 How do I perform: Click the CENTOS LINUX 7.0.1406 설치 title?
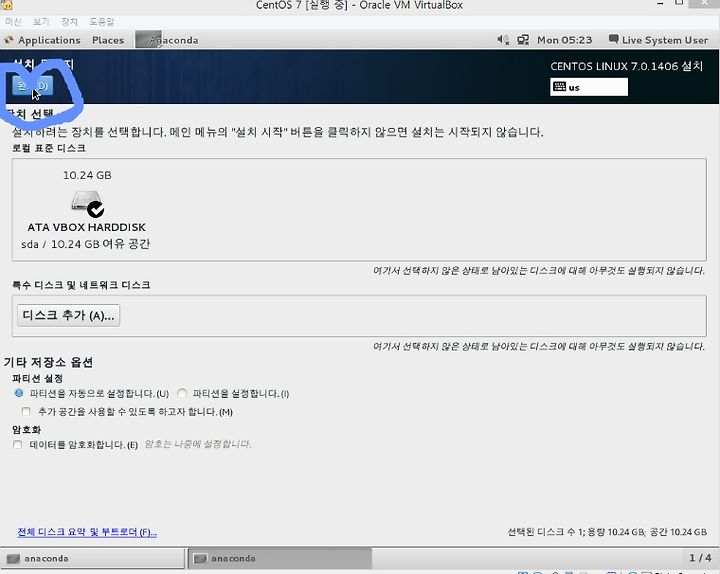tap(626, 66)
